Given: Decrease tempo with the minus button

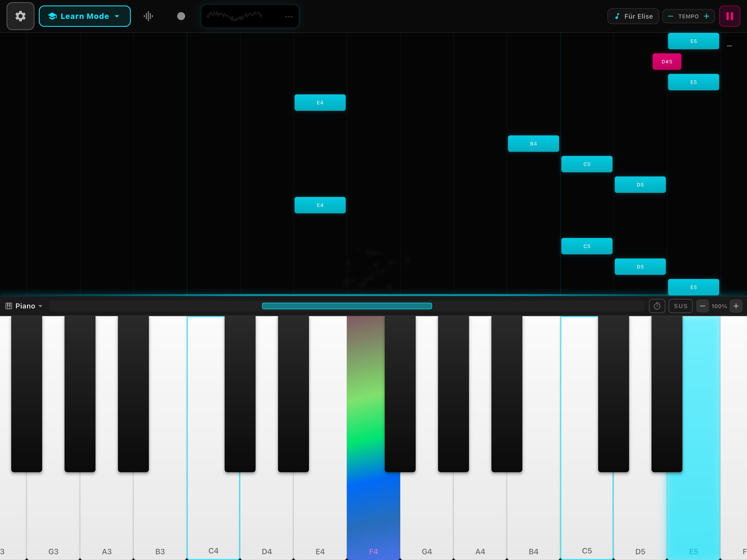Looking at the screenshot, I should 670,16.
